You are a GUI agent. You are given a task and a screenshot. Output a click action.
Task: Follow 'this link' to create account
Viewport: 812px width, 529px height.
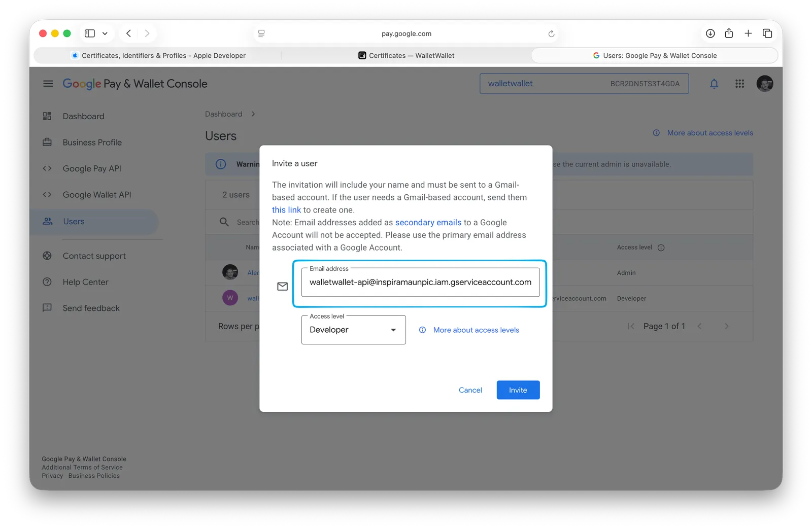click(x=286, y=210)
